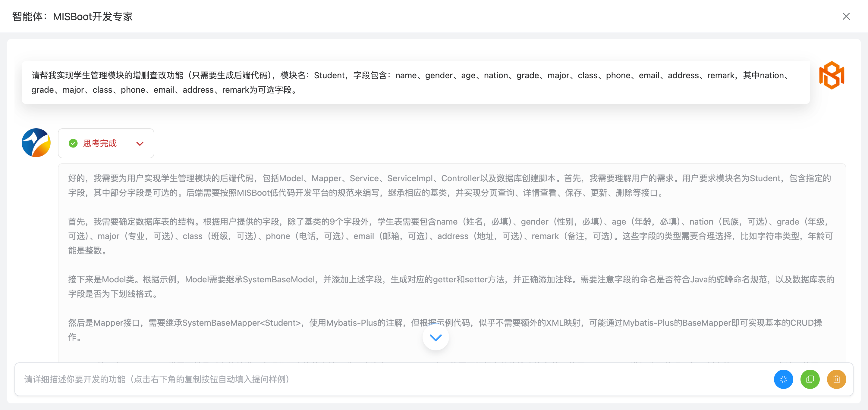The image size is (868, 410).
Task: Click the paragraph starting with 好的，我需要为用户
Action: pyautogui.click(x=450, y=185)
